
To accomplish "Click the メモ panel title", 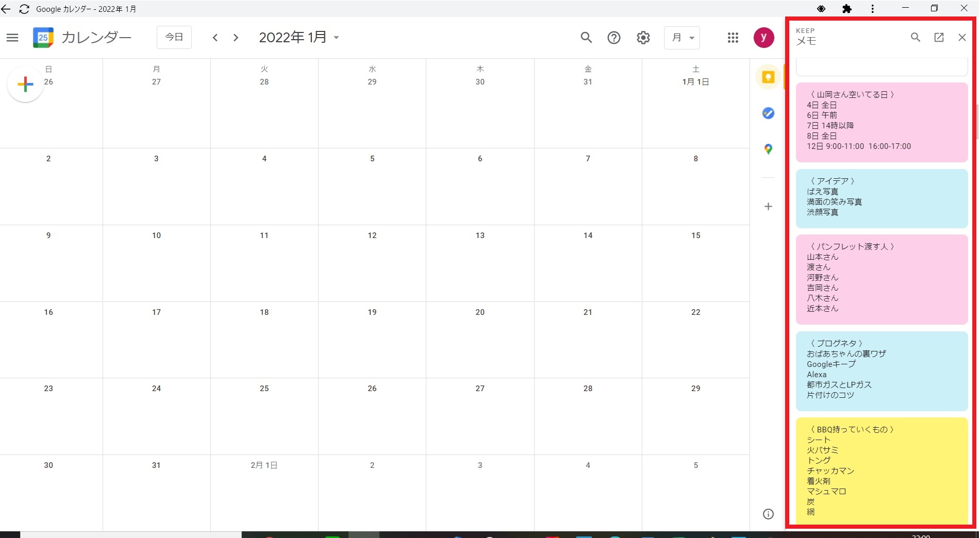I will [x=806, y=41].
